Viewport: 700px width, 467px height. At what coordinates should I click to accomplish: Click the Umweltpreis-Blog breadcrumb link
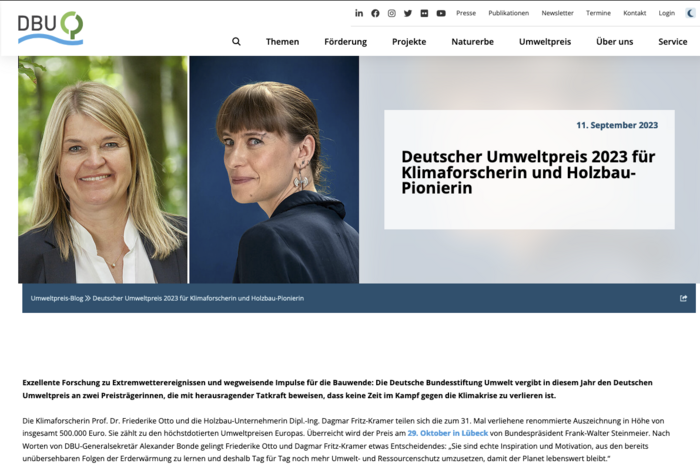57,298
